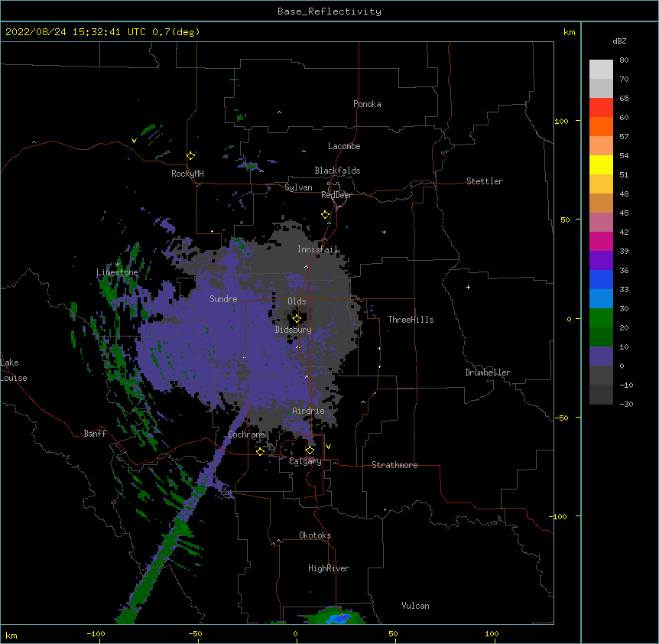Click the Sylvan label on the map
The height and width of the screenshot is (644, 659).
298,187
